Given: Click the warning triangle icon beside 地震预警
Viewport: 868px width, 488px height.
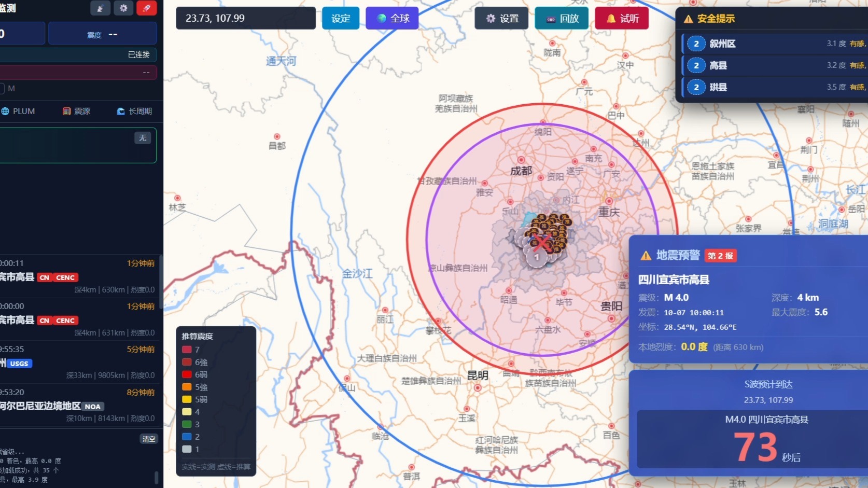Looking at the screenshot, I should coord(646,255).
